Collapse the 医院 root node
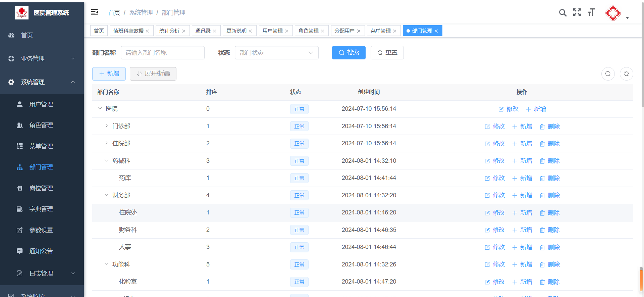 (x=100, y=108)
